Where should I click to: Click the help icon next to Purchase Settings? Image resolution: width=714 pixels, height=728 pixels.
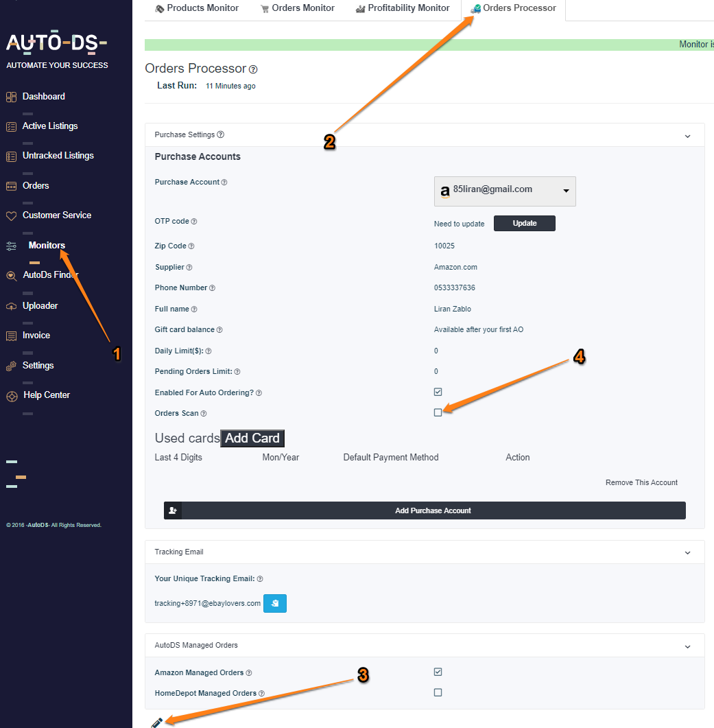(221, 134)
